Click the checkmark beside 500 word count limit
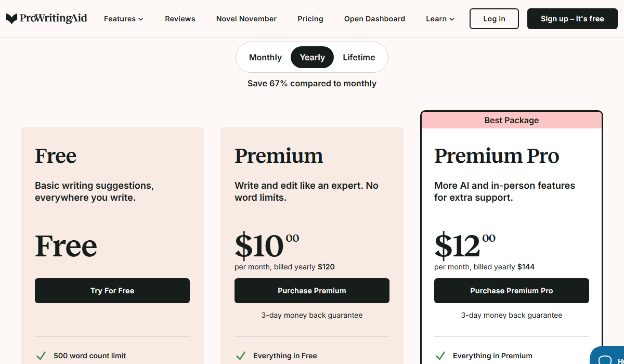624x364 pixels. tap(41, 356)
